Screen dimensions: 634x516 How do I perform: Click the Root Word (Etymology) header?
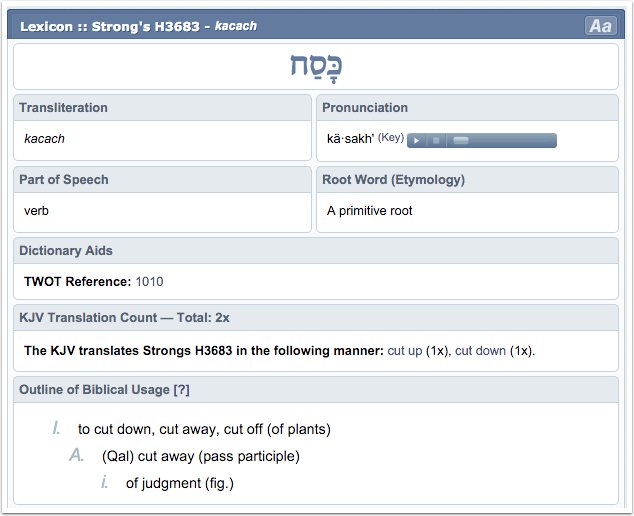[393, 179]
